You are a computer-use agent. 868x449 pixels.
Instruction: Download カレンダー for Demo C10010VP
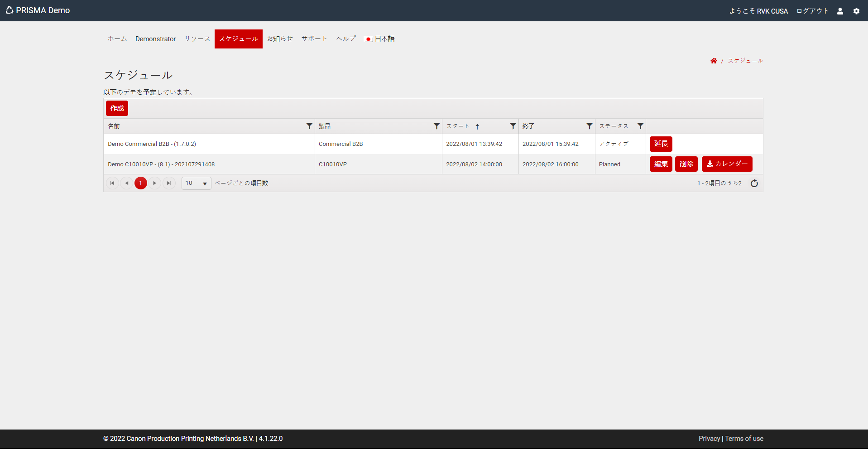(x=727, y=164)
